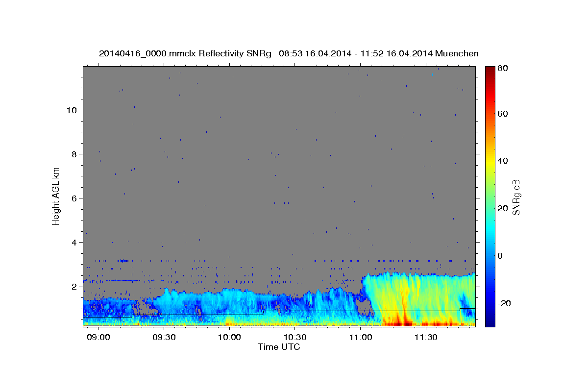Click the height tick label '8'

coord(74,154)
